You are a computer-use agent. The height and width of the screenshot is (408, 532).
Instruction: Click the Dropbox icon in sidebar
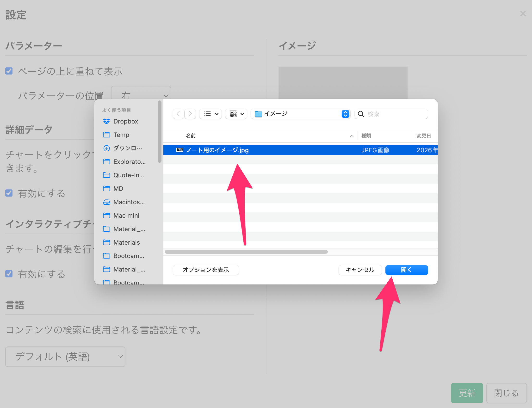[x=106, y=121]
